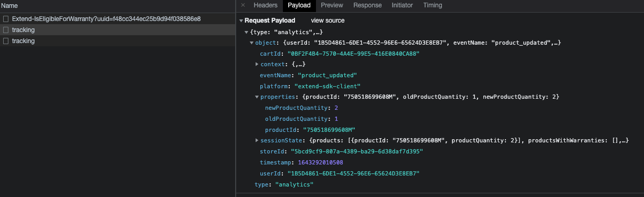
Task: Click the type analytics value
Action: tap(294, 184)
